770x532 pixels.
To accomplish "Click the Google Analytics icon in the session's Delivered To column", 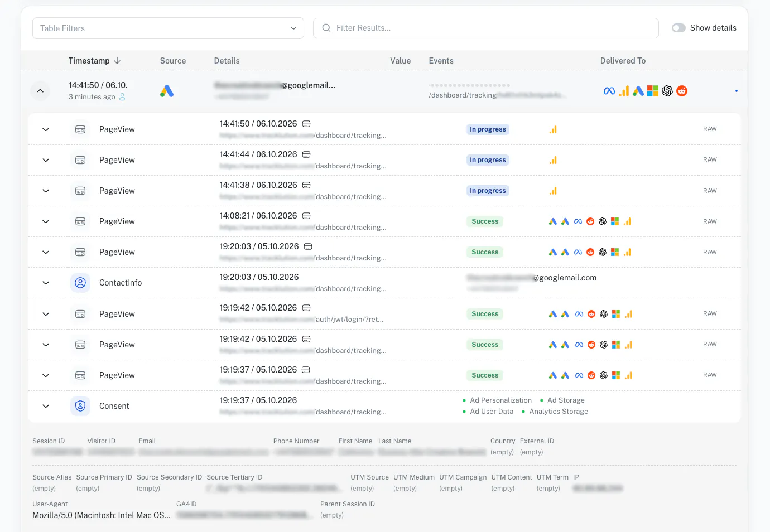I will [624, 91].
